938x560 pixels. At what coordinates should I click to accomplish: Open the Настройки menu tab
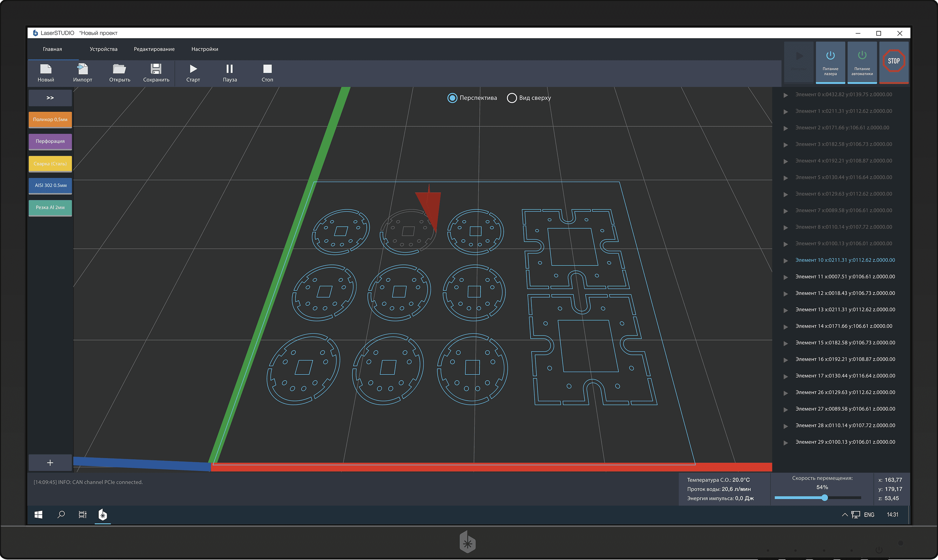click(204, 49)
